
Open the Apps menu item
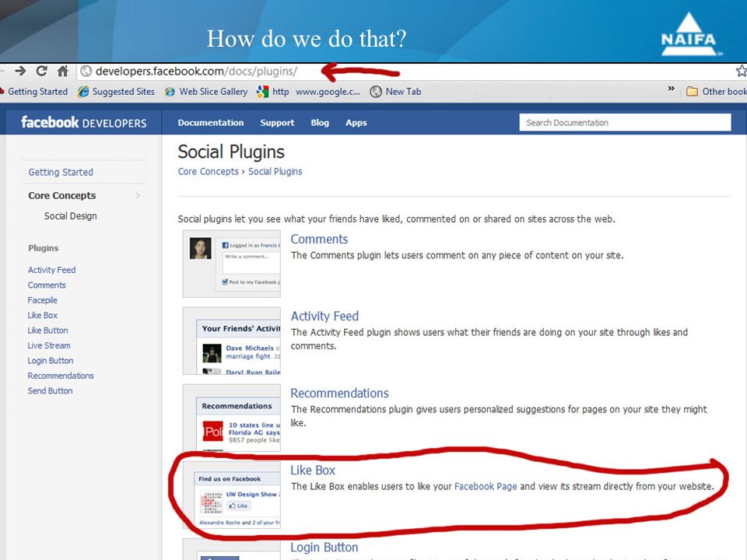pyautogui.click(x=356, y=123)
